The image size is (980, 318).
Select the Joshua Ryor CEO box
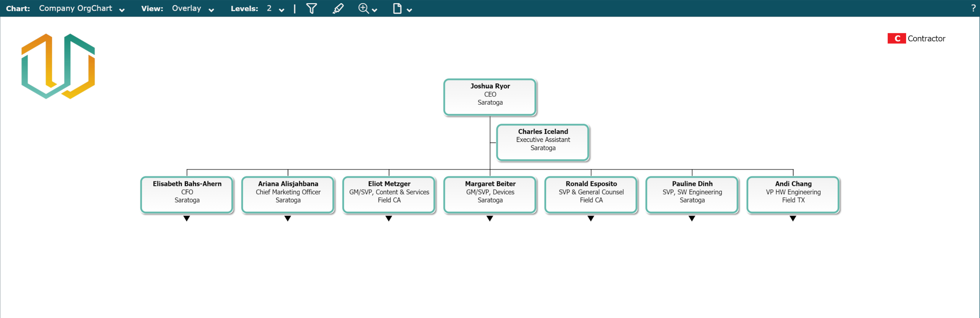(x=490, y=97)
